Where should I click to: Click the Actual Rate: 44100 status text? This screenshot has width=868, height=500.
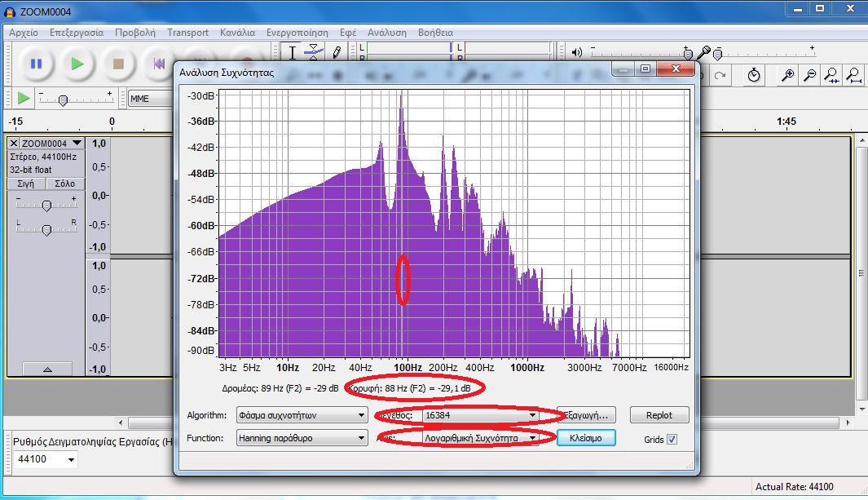coord(794,487)
